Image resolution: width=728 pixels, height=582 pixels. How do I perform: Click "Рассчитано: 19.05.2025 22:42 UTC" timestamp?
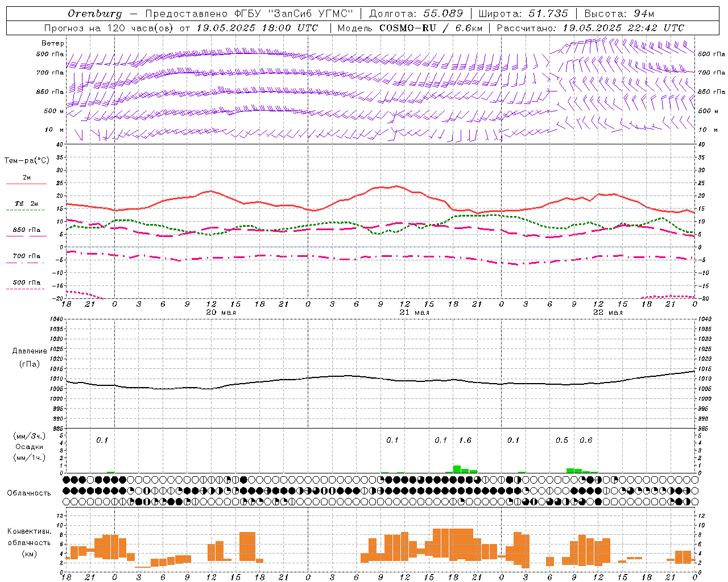pos(590,28)
